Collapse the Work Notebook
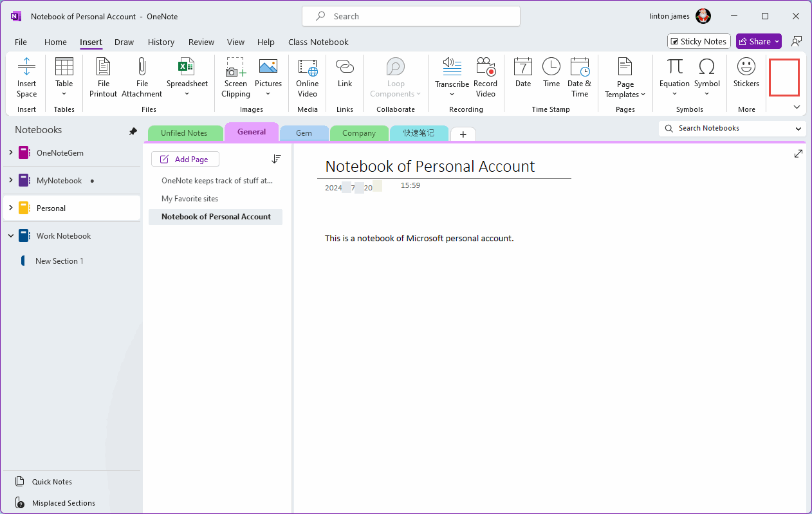This screenshot has height=514, width=812. (x=10, y=236)
